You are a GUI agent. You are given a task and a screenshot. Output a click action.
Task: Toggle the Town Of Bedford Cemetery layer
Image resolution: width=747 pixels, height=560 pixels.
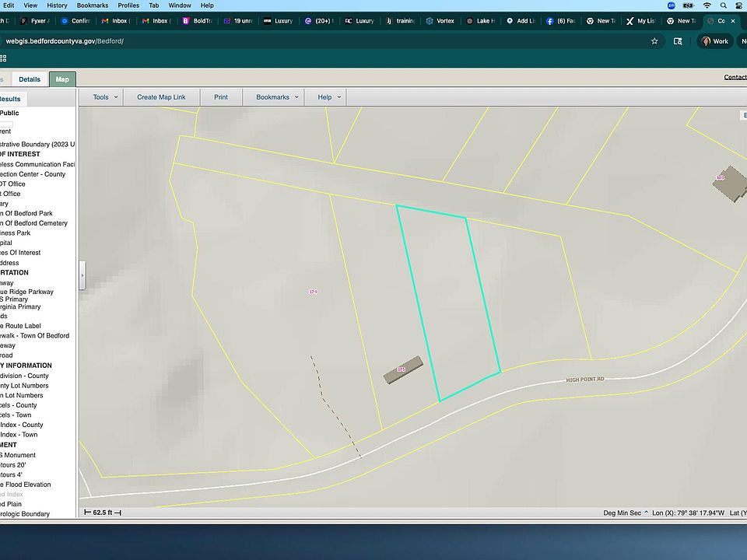pos(34,223)
